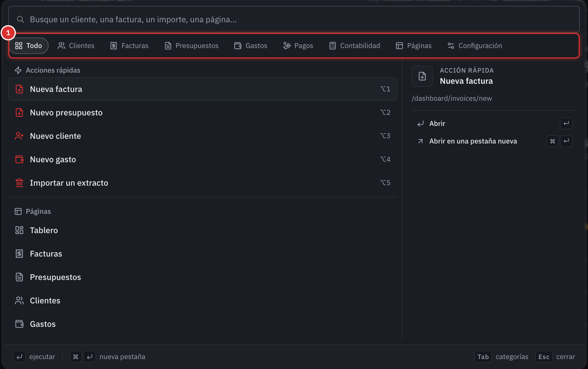This screenshot has height=369, width=588.
Task: Switch to the Clientes tab
Action: pyautogui.click(x=76, y=46)
